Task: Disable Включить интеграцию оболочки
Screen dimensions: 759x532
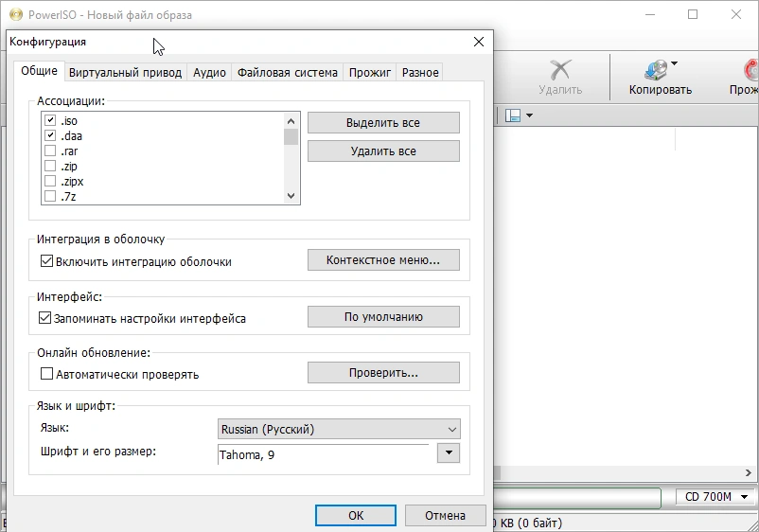Action: 46,261
